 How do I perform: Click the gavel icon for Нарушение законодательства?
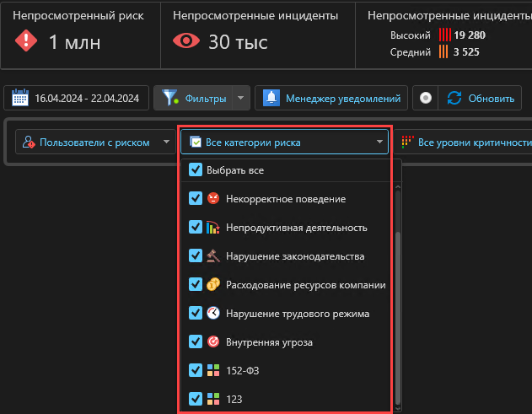point(213,255)
